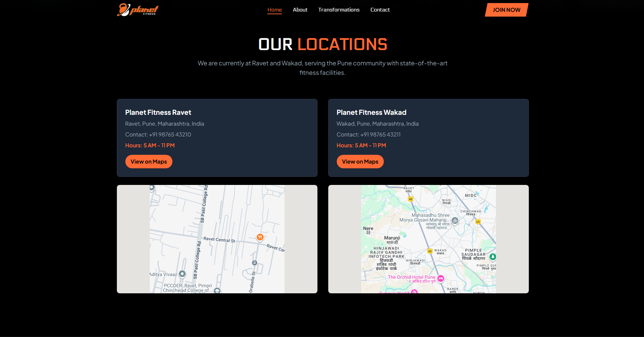View Planet Fitness Wakad on Maps
644x337 pixels.
tap(360, 162)
